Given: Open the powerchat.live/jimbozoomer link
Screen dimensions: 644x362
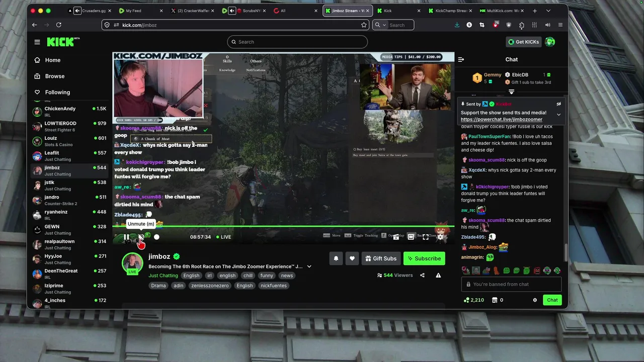Looking at the screenshot, I should click(x=502, y=120).
